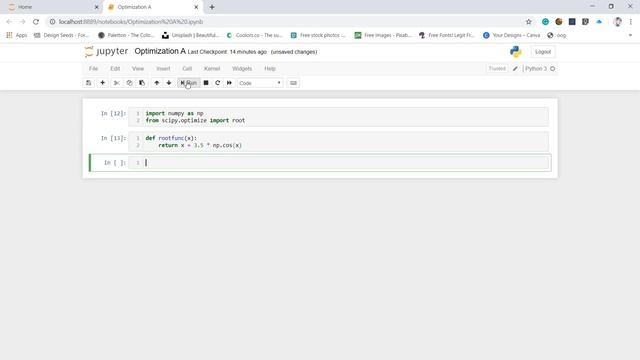Click the pencil edit mode indicator
640x360 pixels.
pos(516,69)
